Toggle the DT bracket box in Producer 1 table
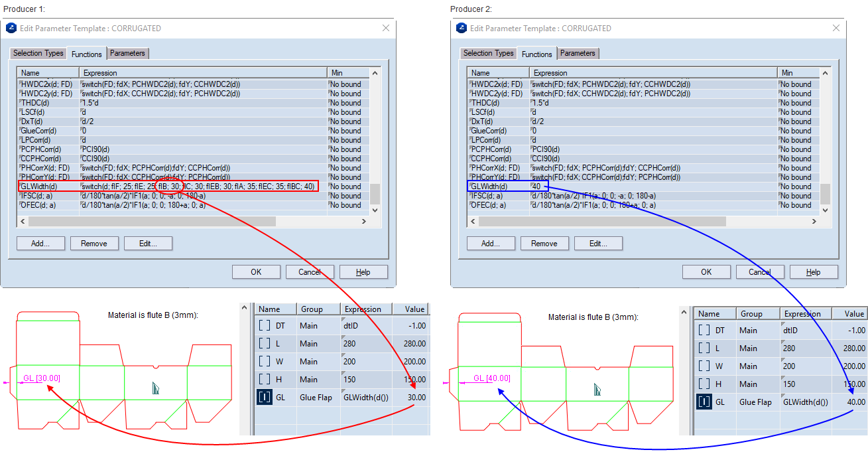 coord(265,326)
